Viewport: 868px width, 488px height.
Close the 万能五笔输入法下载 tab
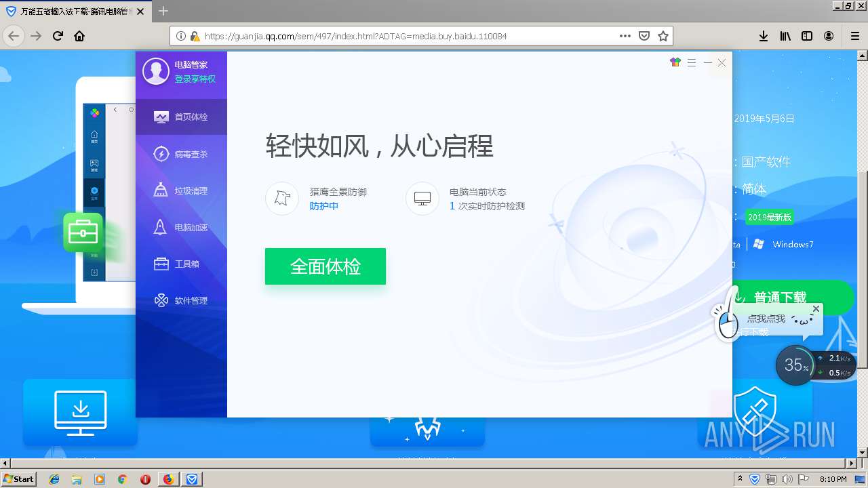click(140, 12)
